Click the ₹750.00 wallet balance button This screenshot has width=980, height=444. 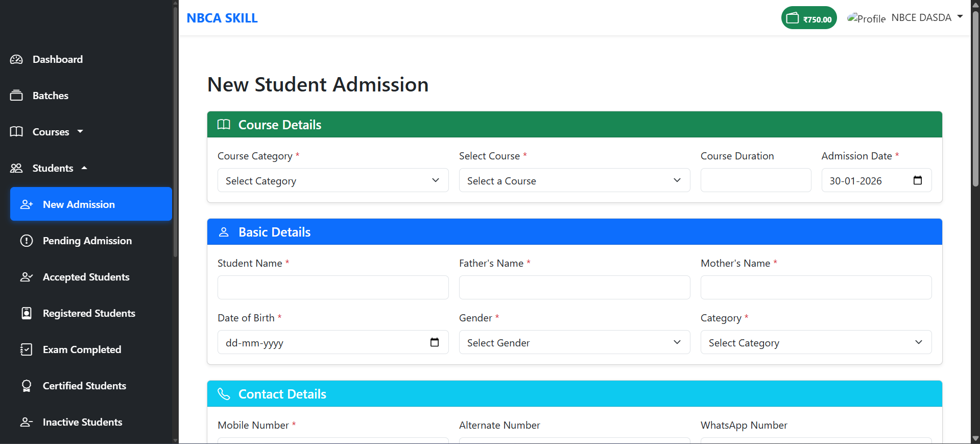click(x=809, y=18)
